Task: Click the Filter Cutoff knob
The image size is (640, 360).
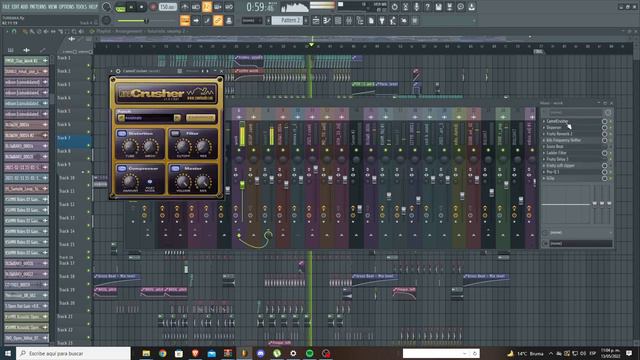Action: (183, 146)
